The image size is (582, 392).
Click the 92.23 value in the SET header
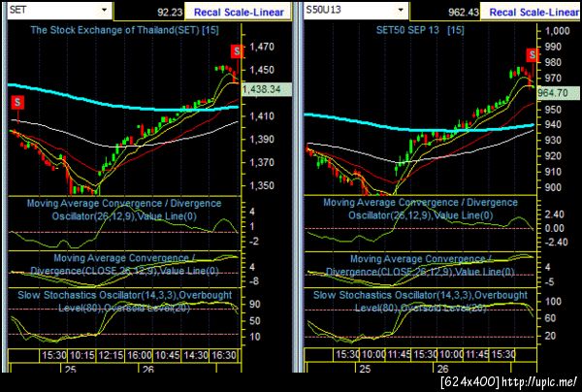(170, 13)
